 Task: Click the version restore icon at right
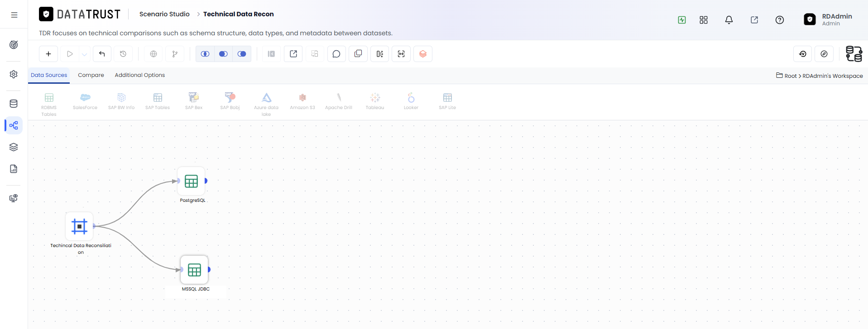point(803,54)
